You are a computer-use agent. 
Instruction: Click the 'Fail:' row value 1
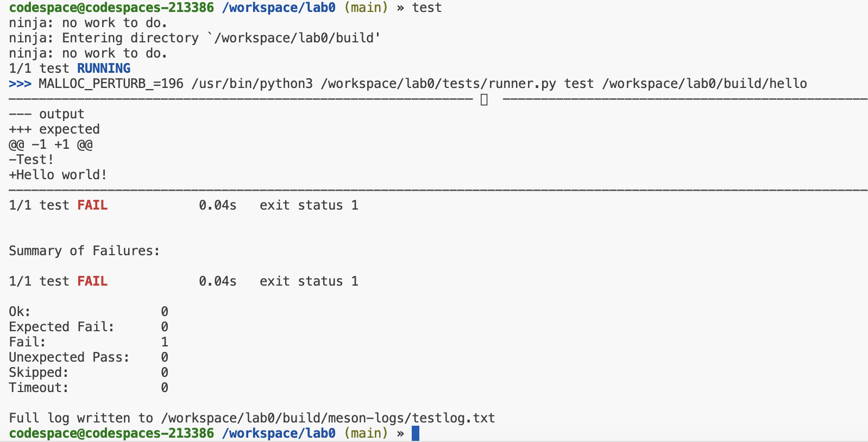pyautogui.click(x=165, y=342)
